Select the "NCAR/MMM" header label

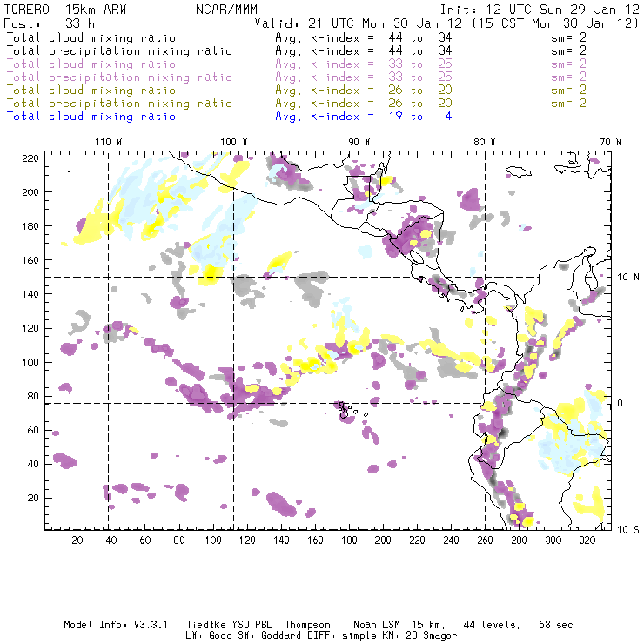226,9
